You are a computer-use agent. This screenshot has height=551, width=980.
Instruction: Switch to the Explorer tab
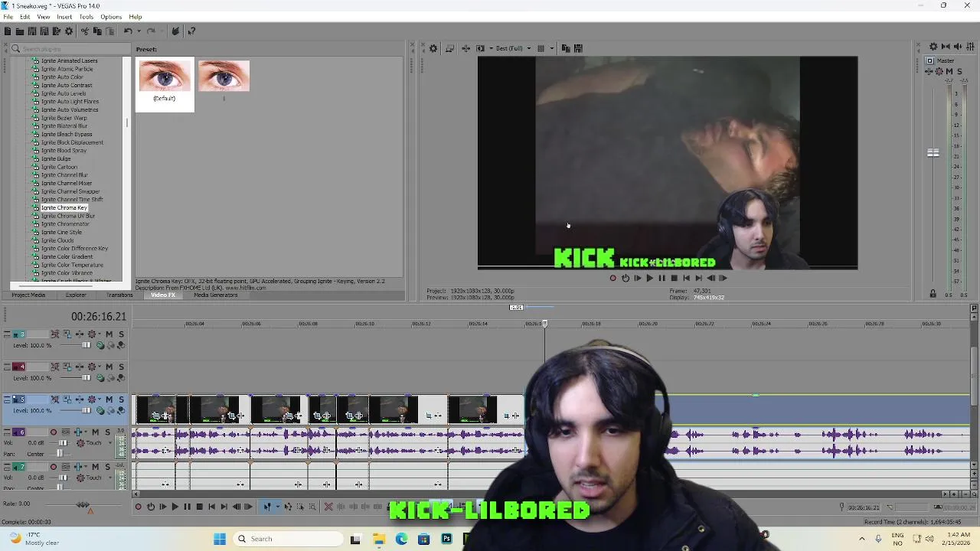pyautogui.click(x=76, y=295)
